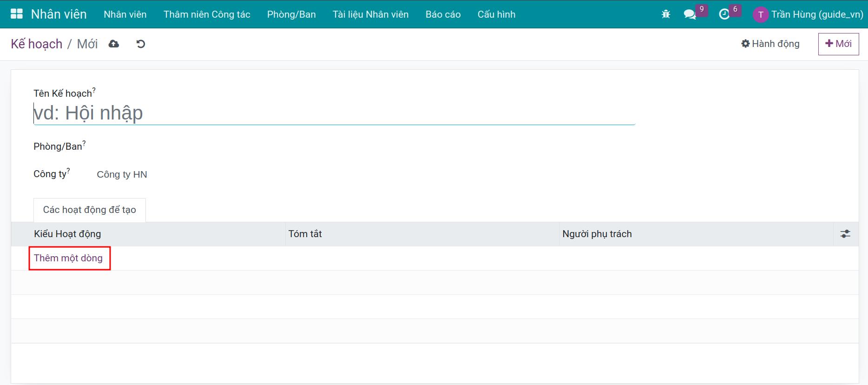Open the Hành động actions dropdown

point(770,44)
